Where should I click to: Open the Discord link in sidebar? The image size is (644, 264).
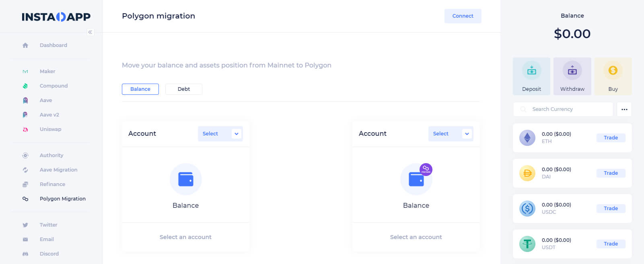[x=49, y=254]
